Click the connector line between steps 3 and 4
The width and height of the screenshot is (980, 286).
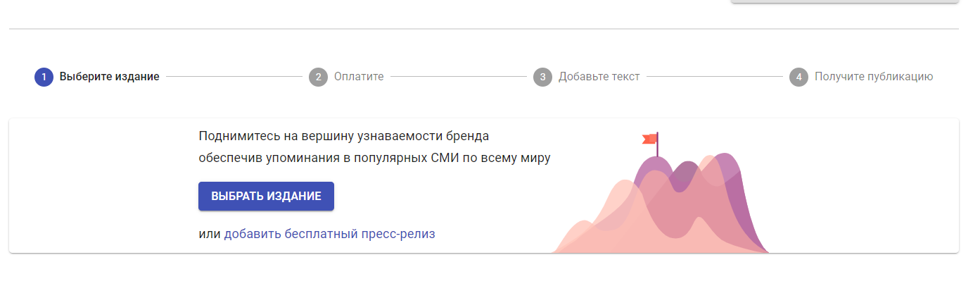(x=714, y=77)
